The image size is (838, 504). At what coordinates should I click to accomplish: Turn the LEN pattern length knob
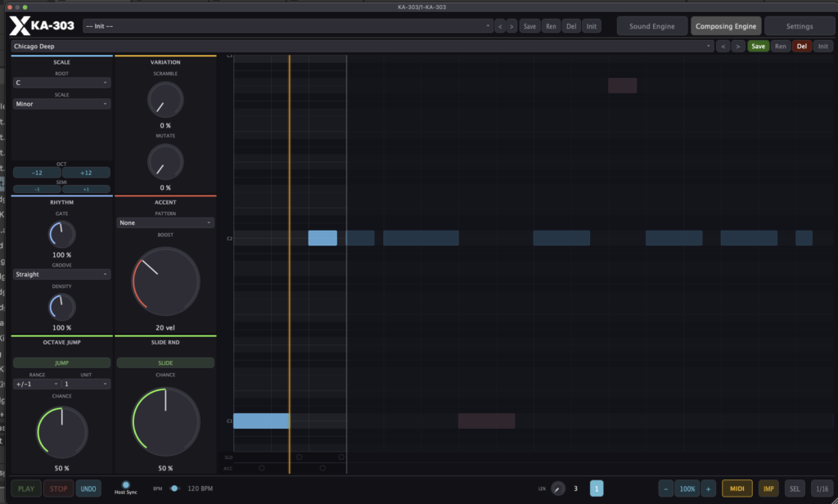558,488
